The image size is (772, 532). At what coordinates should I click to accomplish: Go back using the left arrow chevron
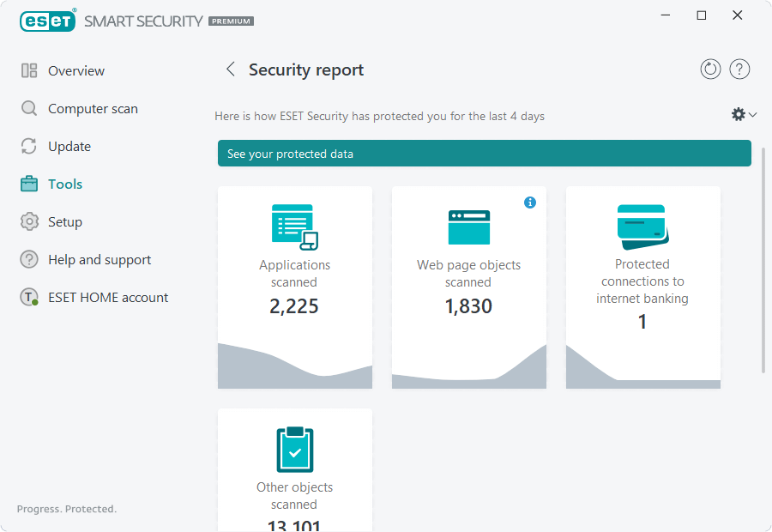[x=230, y=70]
